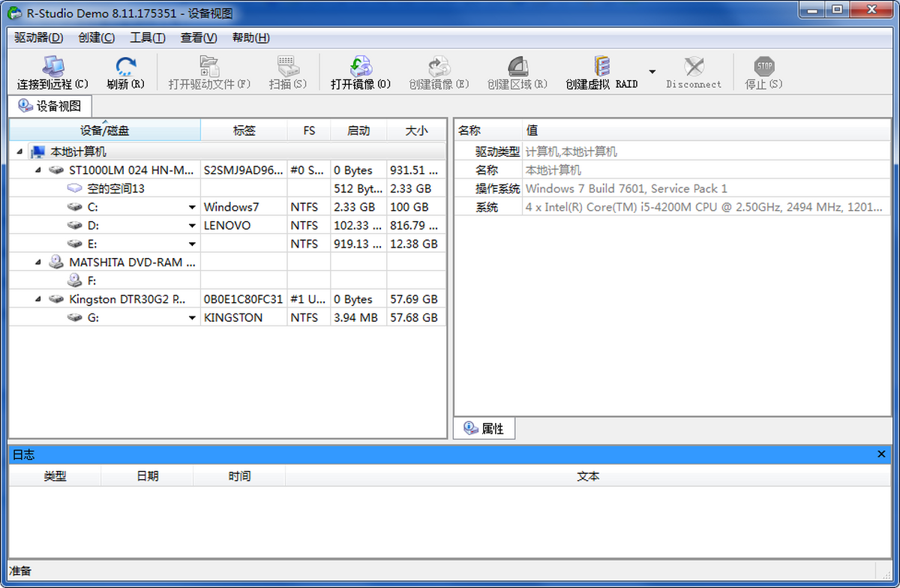This screenshot has height=588, width=900.
Task: Select the ST1000LM hard drive icon
Action: pyautogui.click(x=56, y=170)
